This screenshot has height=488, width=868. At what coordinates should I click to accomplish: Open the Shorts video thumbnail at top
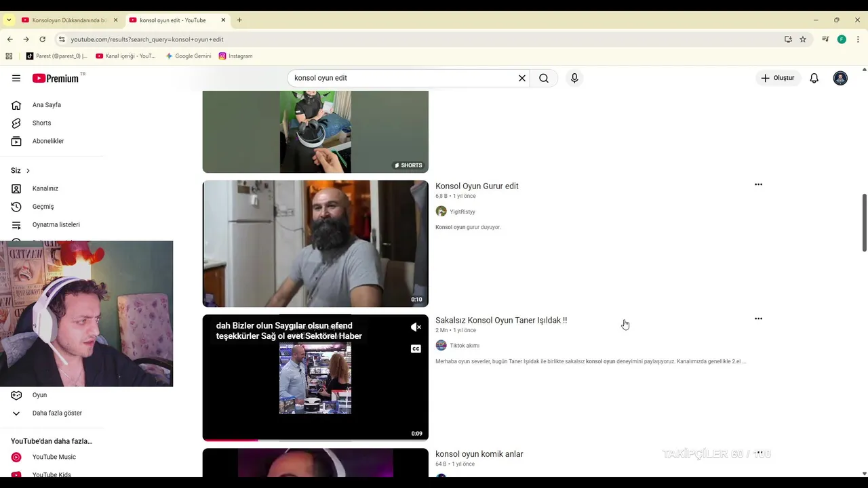pos(315,132)
